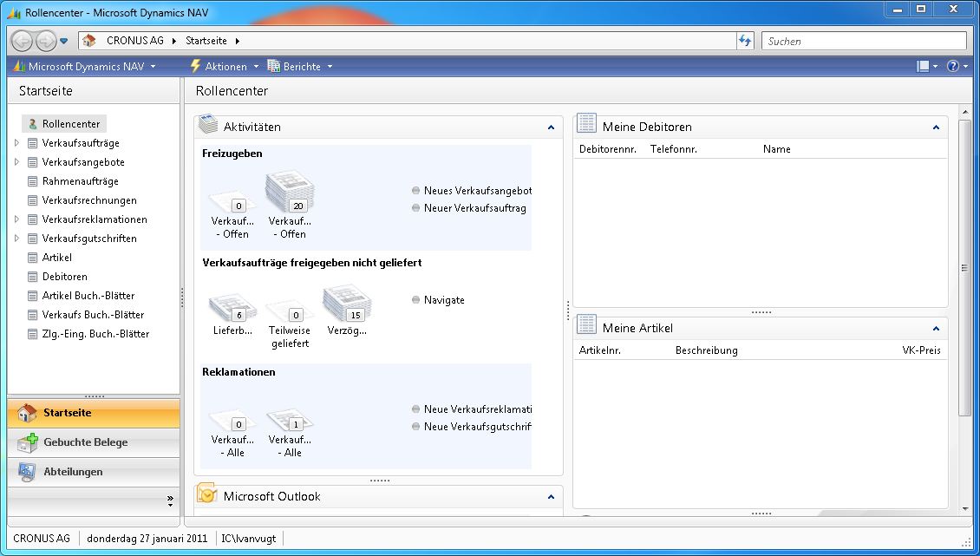980x556 pixels.
Task: Sort by the Beschreibung column header
Action: [706, 351]
